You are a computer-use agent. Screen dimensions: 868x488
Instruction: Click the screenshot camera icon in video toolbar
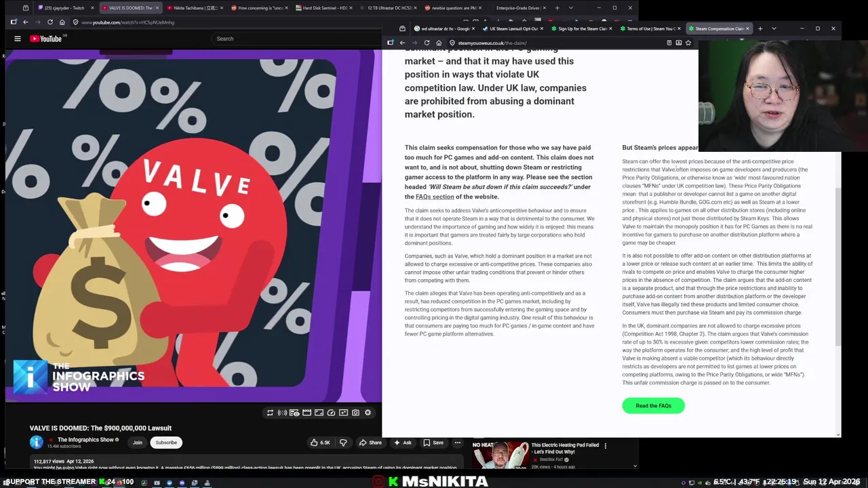point(355,413)
